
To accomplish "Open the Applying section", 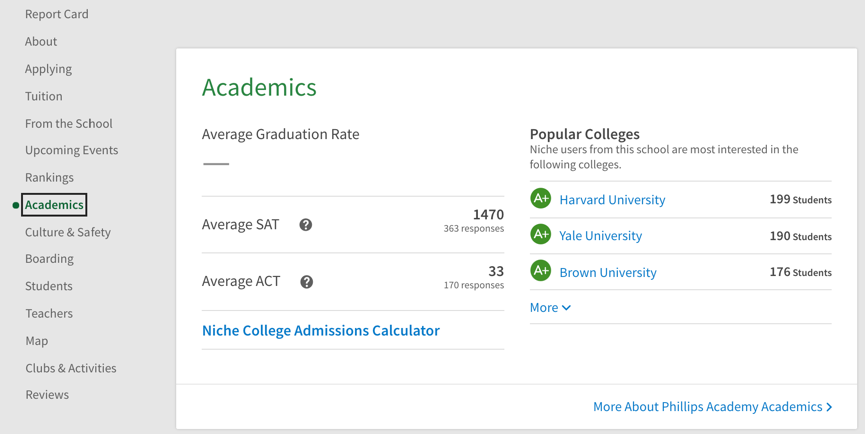I will [49, 69].
